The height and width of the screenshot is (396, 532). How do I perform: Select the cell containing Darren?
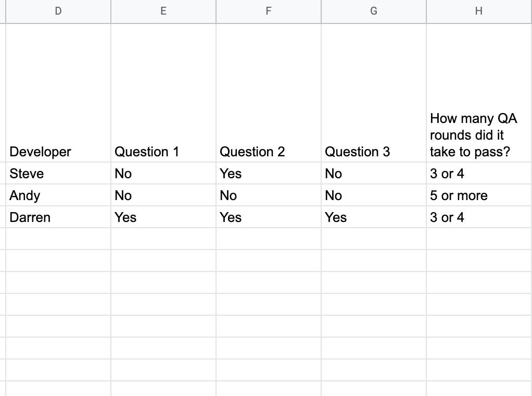(x=58, y=217)
